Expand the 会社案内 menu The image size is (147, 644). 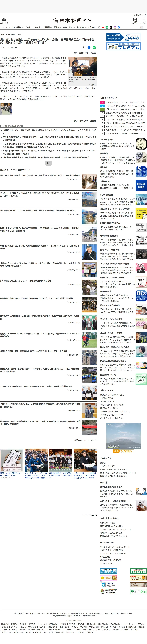[x=81, y=28]
